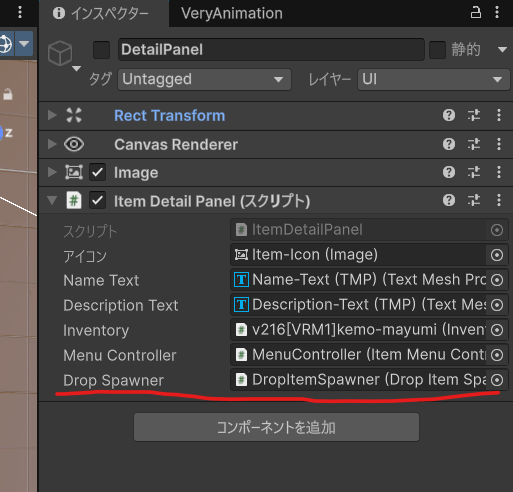This screenshot has width=513, height=492.
Task: Click the GameObject cube icon
Action: 60,53
